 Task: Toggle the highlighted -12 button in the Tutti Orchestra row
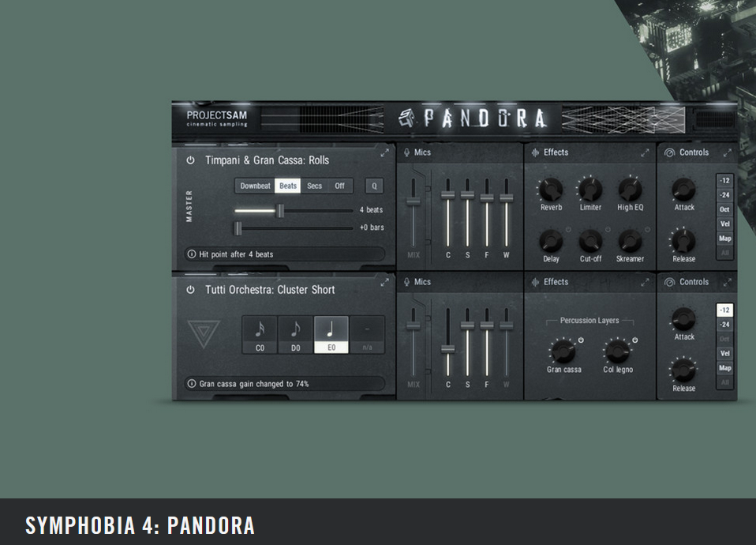[724, 310]
